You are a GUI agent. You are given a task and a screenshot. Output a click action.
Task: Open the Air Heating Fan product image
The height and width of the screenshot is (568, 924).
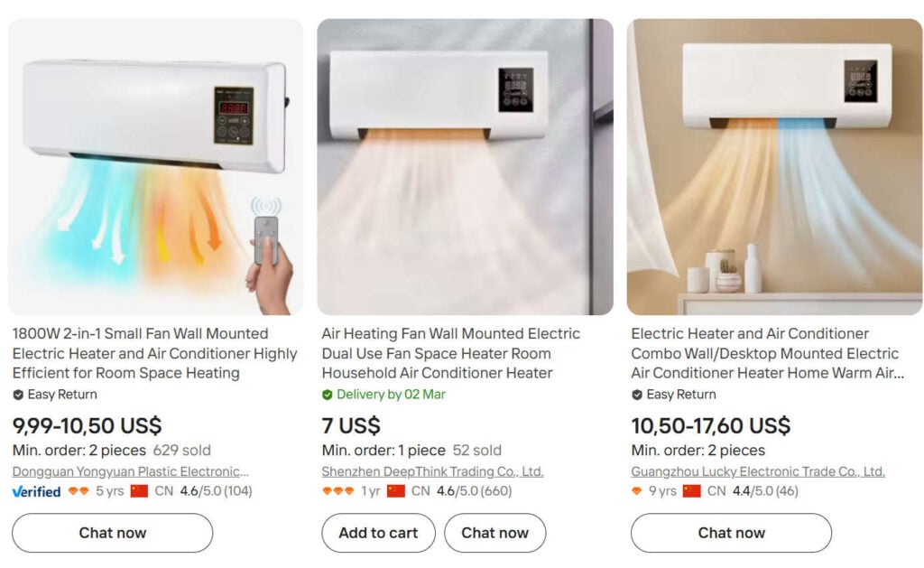click(465, 167)
